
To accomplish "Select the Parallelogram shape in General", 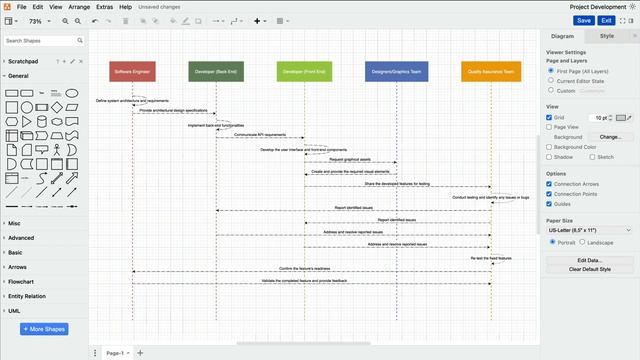I will pyautogui.click(x=72, y=107).
